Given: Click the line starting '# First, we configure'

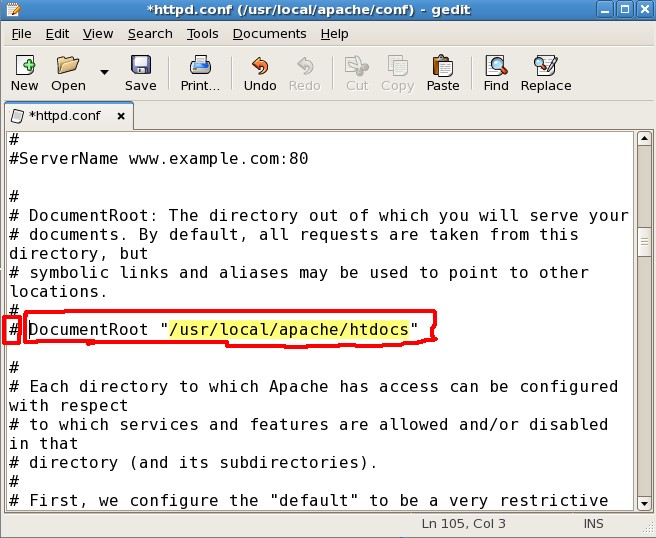Looking at the screenshot, I should point(309,500).
